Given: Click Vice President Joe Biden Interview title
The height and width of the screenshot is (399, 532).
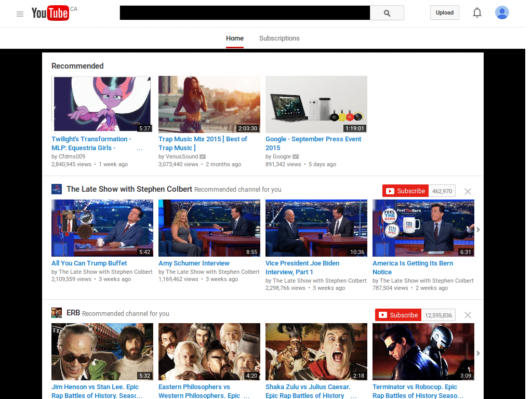Looking at the screenshot, I should (x=302, y=268).
